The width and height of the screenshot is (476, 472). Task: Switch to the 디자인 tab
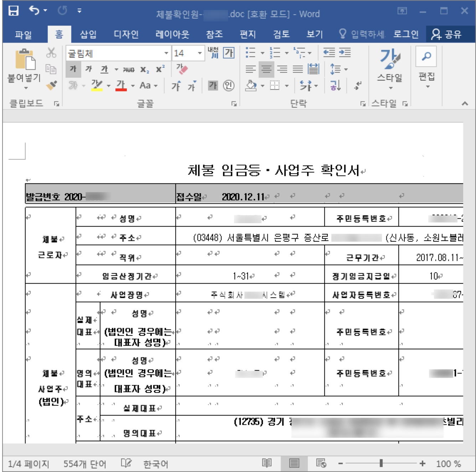pyautogui.click(x=126, y=34)
